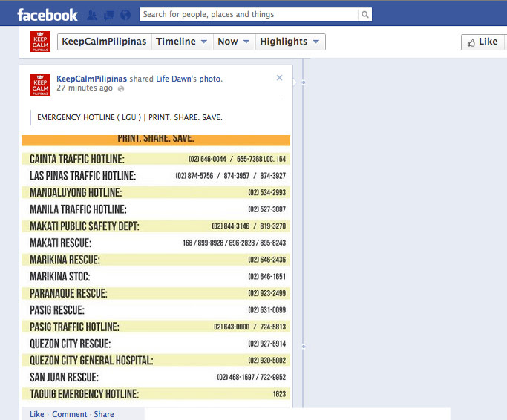Expand the Now dropdown

tap(234, 42)
